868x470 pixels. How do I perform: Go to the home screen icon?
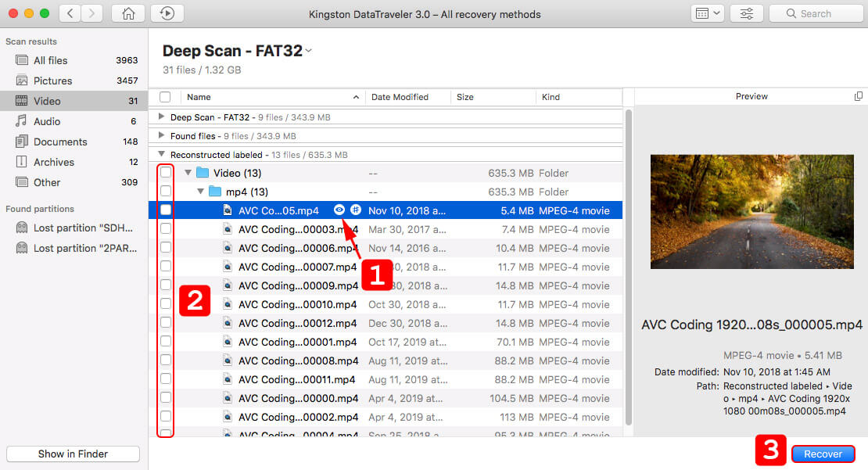[128, 13]
